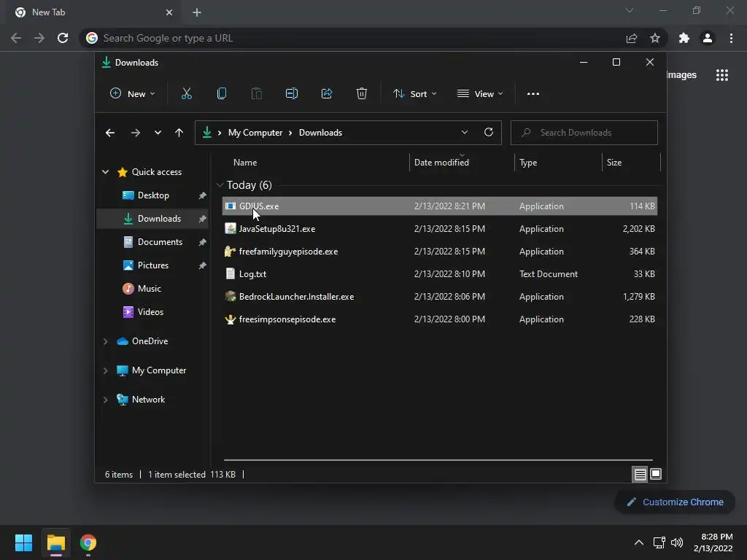Click the Cut scissors icon
This screenshot has height=560, width=747.
186,94
